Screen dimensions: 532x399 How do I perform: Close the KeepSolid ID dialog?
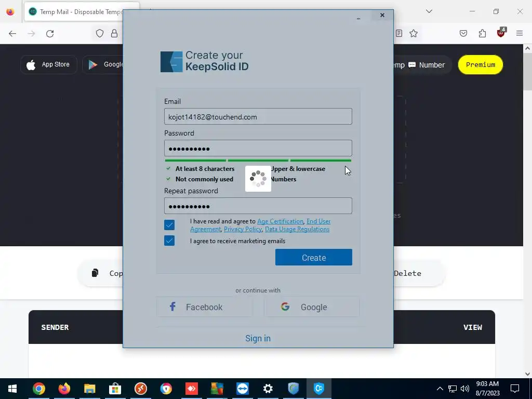pos(382,15)
